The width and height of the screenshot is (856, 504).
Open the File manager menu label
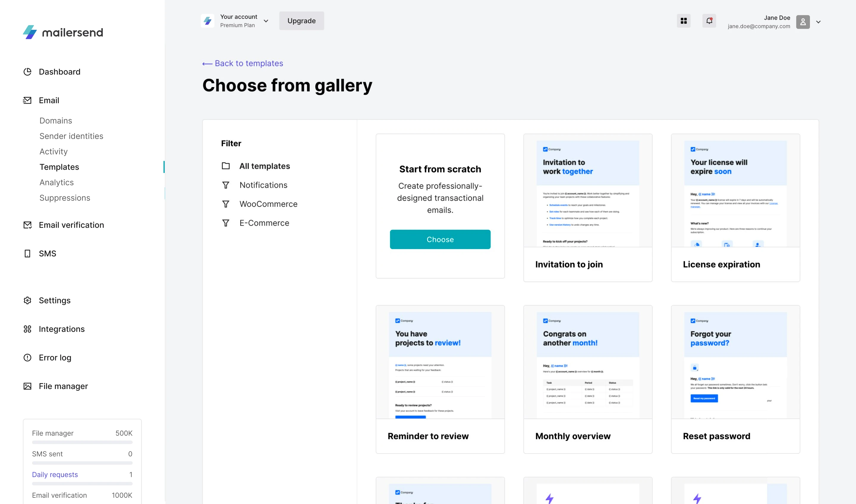(63, 386)
